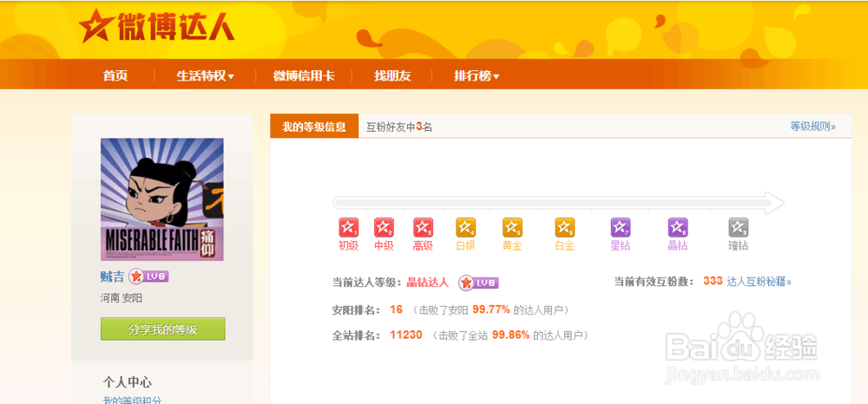Select the 白金 level 6 badge icon
Viewport: 868px width, 404px height.
[x=565, y=227]
